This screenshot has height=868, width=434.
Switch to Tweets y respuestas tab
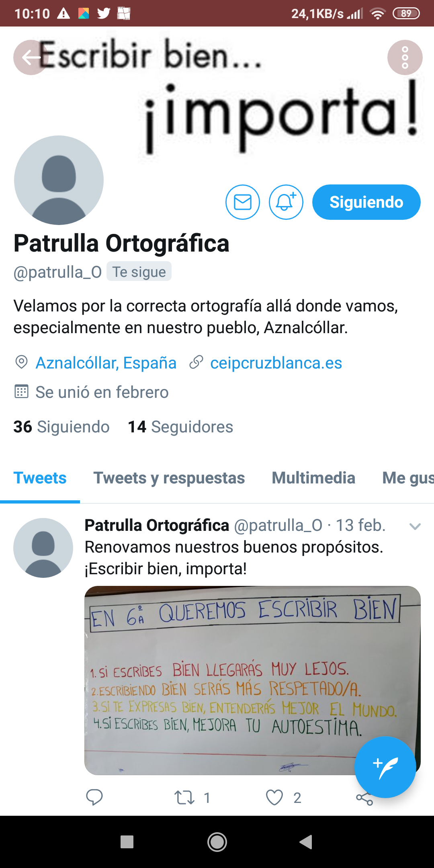pos(169,478)
